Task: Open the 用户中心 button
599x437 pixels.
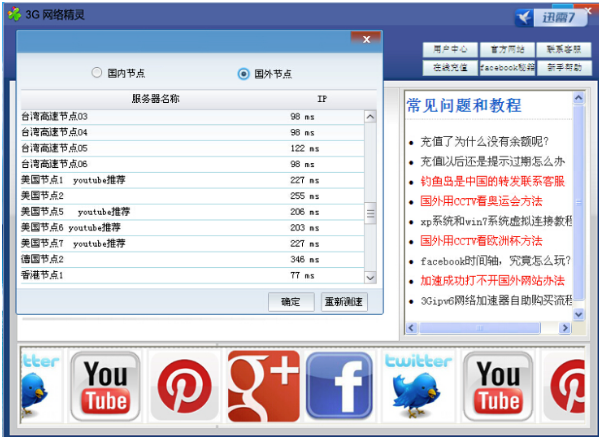Action: coord(450,49)
